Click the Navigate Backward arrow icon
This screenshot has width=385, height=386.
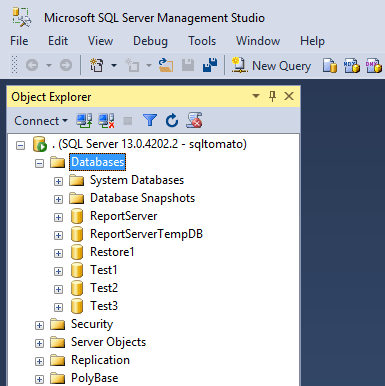(32, 65)
